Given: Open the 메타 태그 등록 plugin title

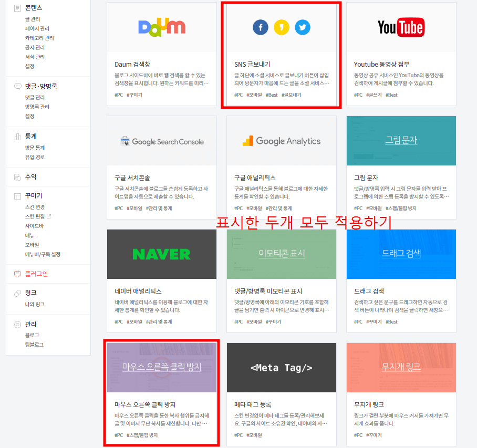Looking at the screenshot, I should point(253,405).
